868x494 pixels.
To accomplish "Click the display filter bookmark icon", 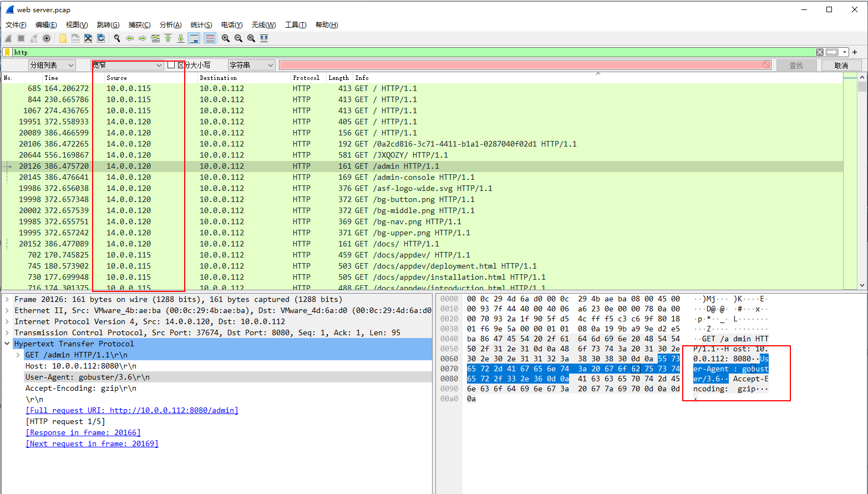I will (x=8, y=52).
